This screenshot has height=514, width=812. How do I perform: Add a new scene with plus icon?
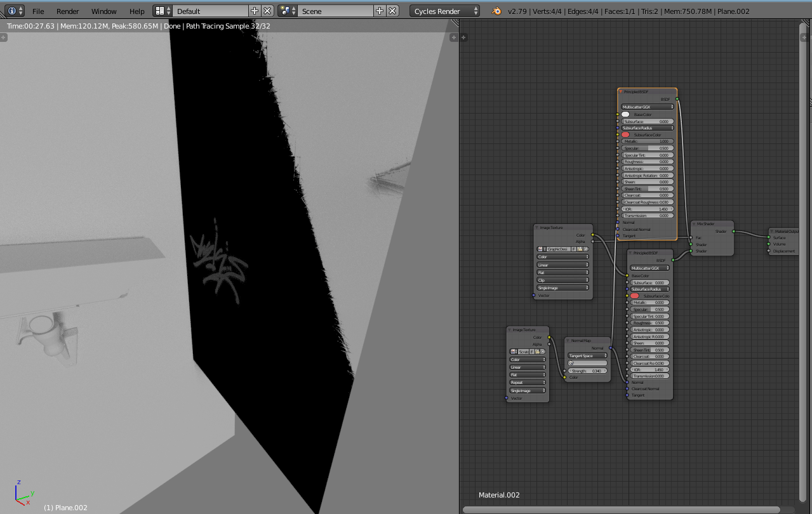click(x=380, y=11)
